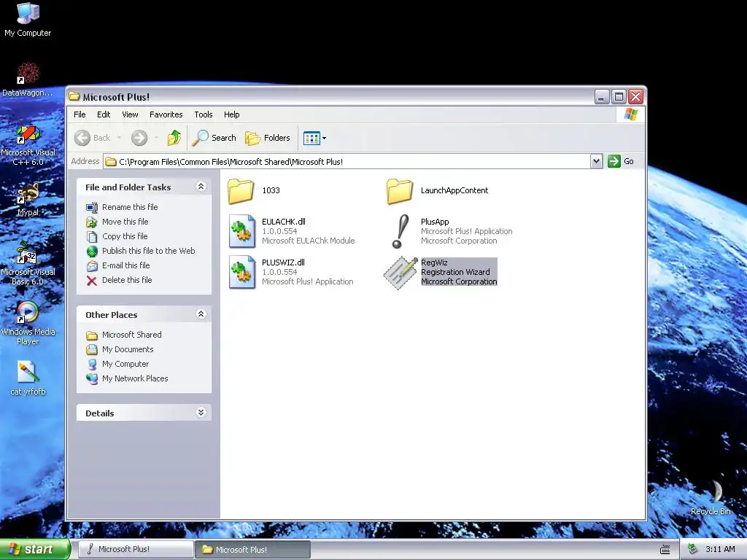The width and height of the screenshot is (747, 560).
Task: Click the Move this file icon
Action: [x=91, y=222]
